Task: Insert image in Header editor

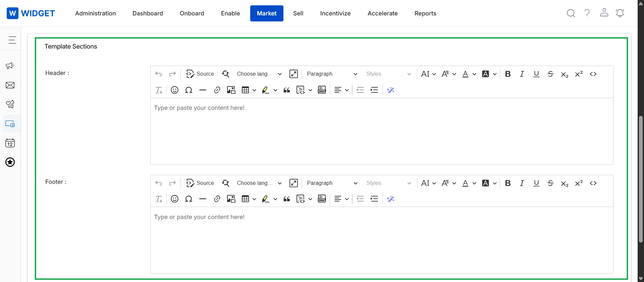Action: (x=231, y=90)
